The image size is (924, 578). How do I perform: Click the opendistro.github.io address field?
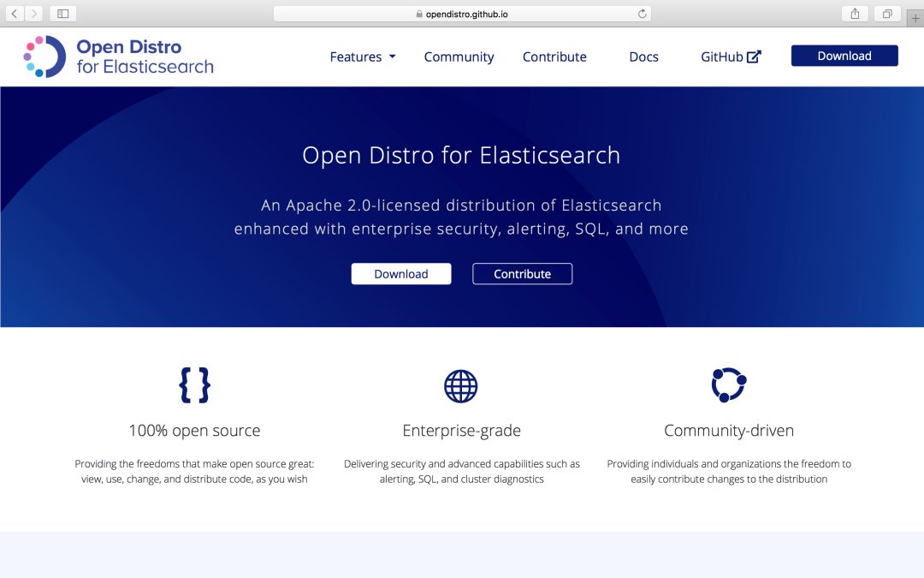(x=462, y=14)
